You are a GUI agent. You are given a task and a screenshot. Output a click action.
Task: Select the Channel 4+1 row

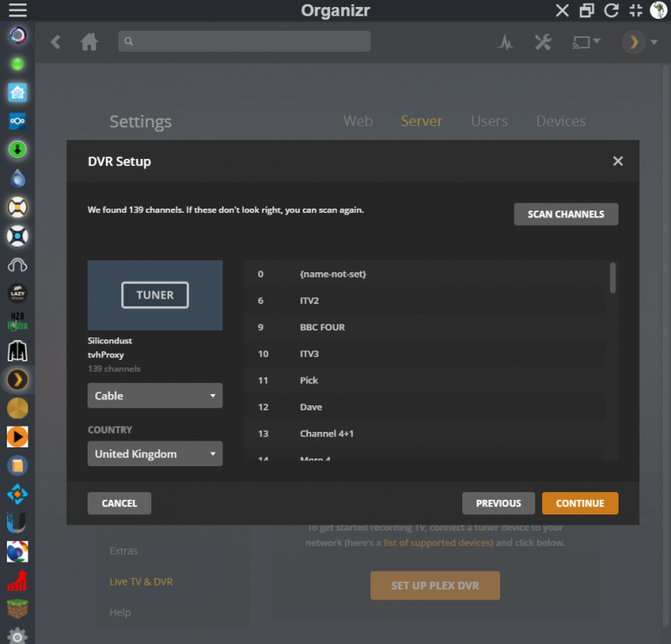(x=424, y=433)
